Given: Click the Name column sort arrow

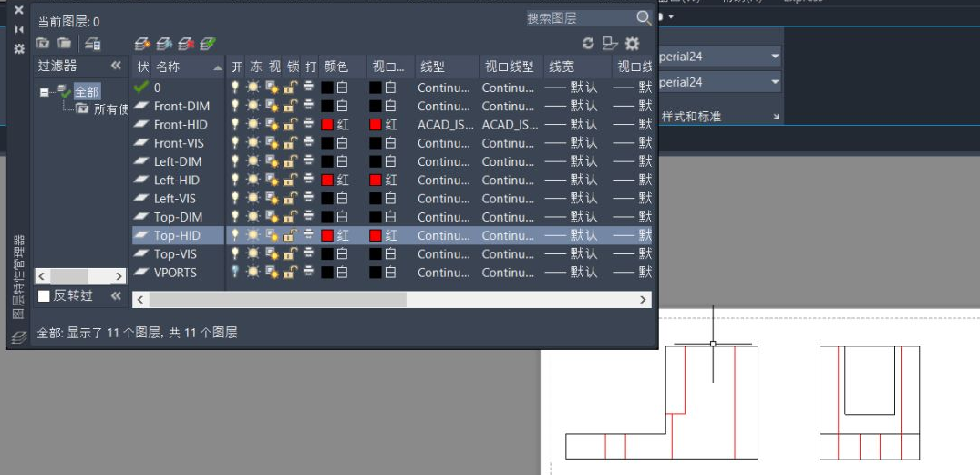Looking at the screenshot, I should coord(217,67).
